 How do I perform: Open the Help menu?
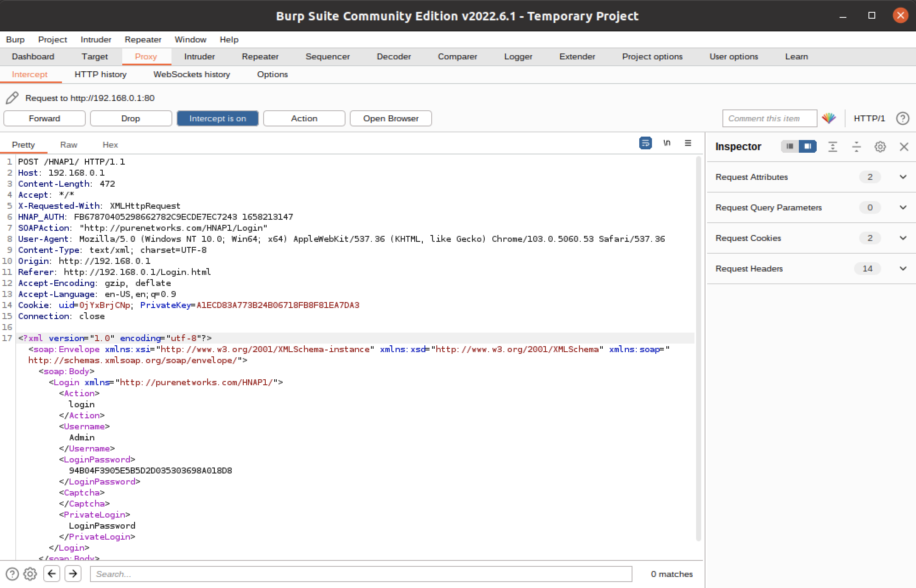229,39
